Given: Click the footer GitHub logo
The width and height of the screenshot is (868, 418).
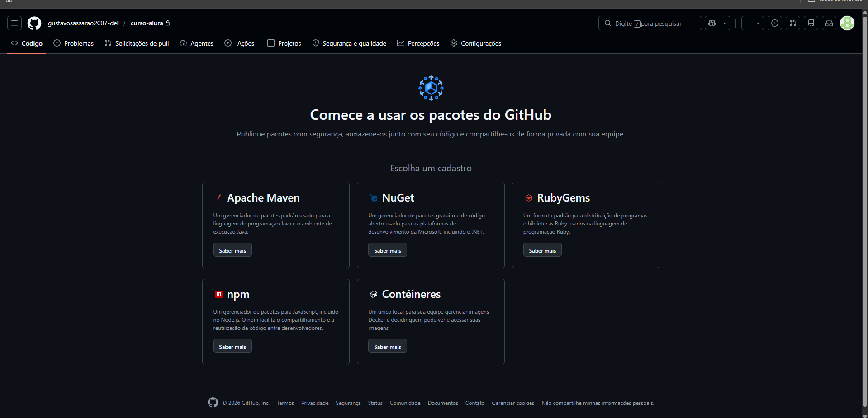Looking at the screenshot, I should tap(213, 402).
